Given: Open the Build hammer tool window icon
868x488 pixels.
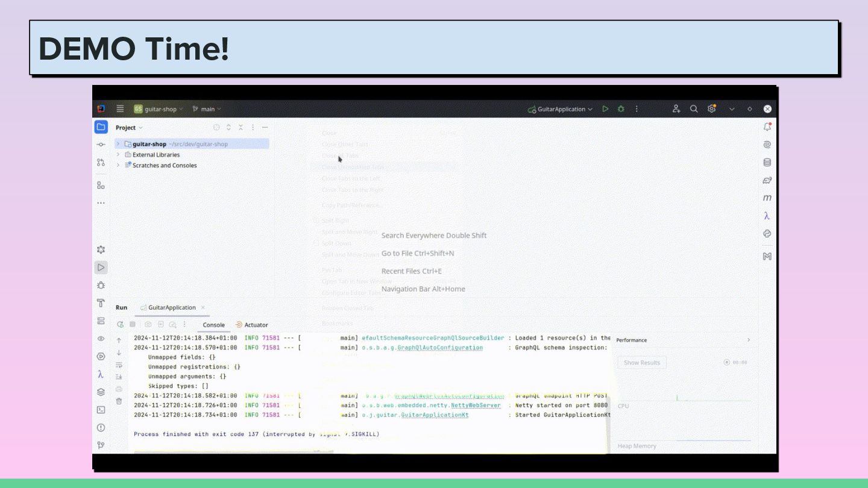Looking at the screenshot, I should point(101,303).
